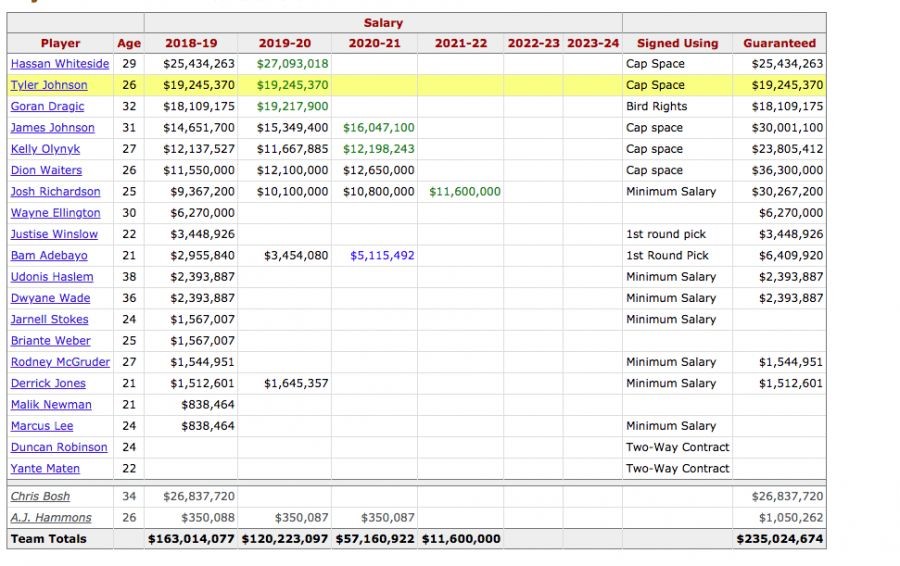Sort by the Age column header
This screenshot has width=900, height=566.
pyautogui.click(x=129, y=43)
